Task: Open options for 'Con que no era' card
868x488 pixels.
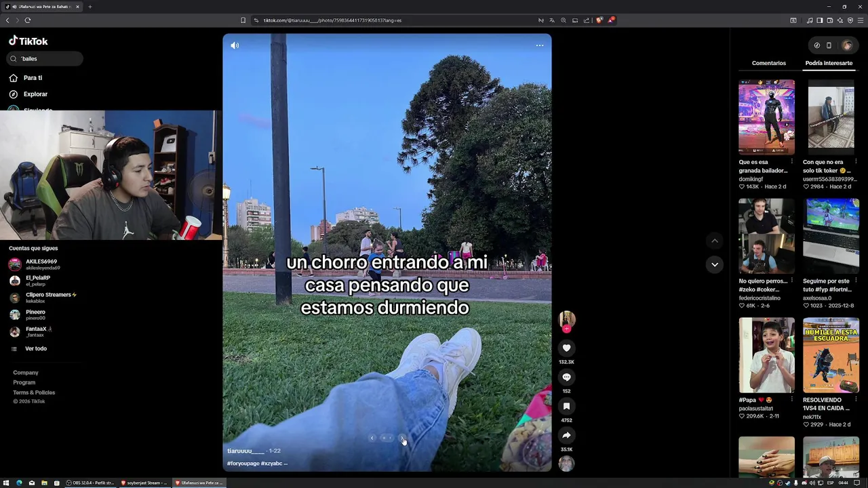Action: tap(856, 162)
